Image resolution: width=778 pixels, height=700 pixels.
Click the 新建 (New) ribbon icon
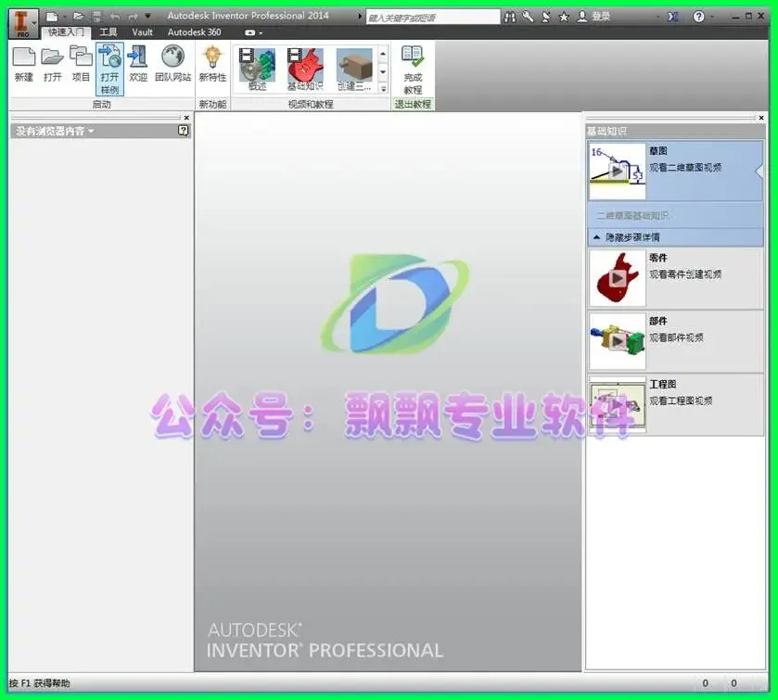23,65
